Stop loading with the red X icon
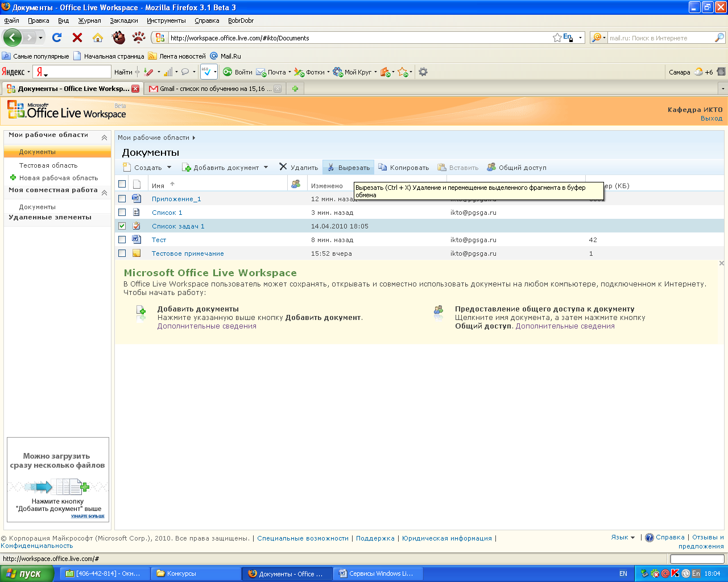The height and width of the screenshot is (582, 728). point(77,38)
